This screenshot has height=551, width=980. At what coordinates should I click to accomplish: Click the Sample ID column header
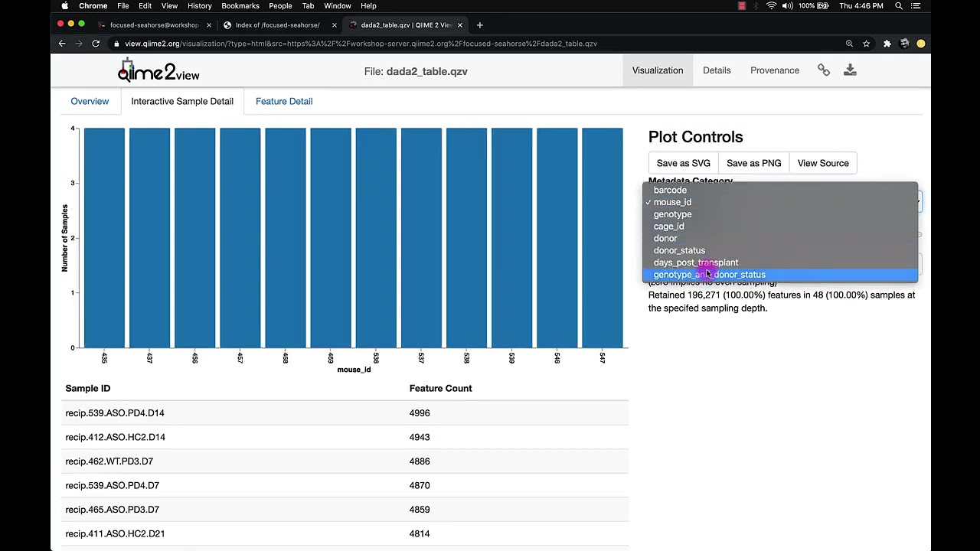[88, 389]
